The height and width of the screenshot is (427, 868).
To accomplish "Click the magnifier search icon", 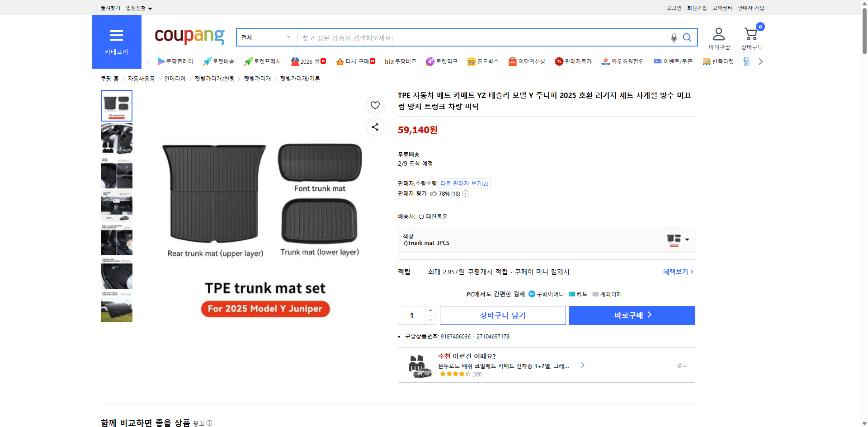I will [x=687, y=38].
